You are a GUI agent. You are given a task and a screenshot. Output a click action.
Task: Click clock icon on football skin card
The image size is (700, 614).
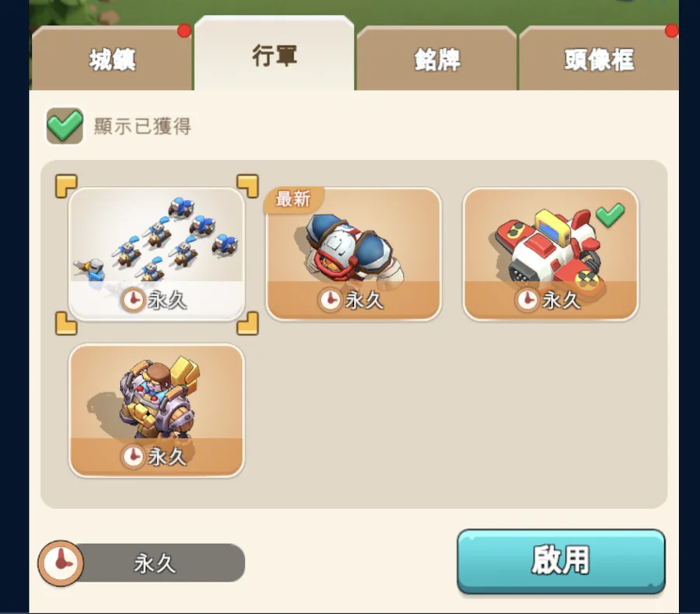pyautogui.click(x=330, y=300)
